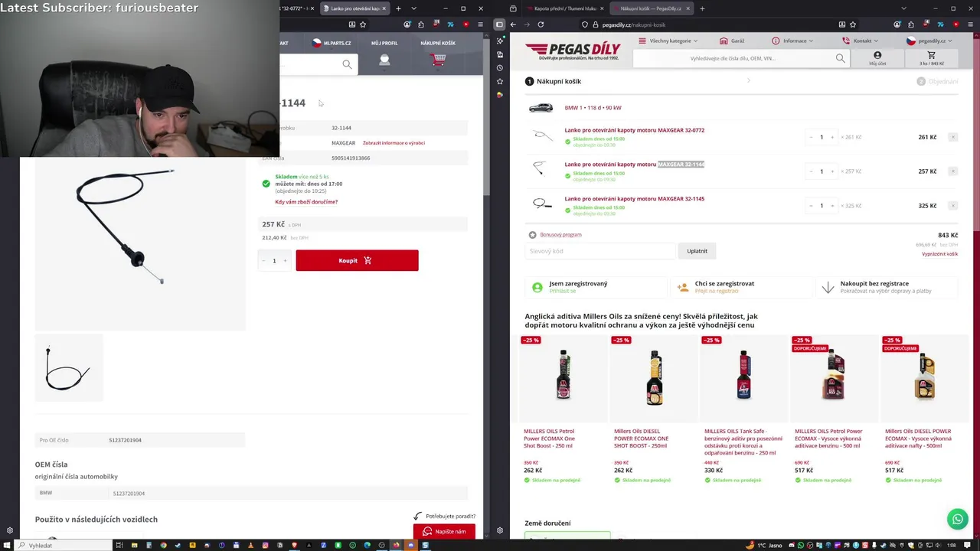This screenshot has height=551, width=980.
Task: Reload the pegasdily.cz page
Action: point(541,24)
